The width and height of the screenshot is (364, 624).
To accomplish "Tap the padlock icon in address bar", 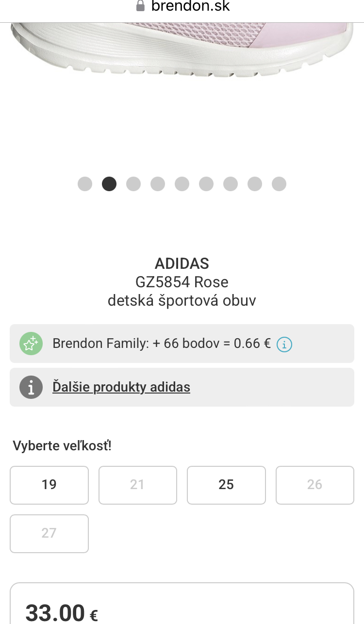I will tap(141, 6).
